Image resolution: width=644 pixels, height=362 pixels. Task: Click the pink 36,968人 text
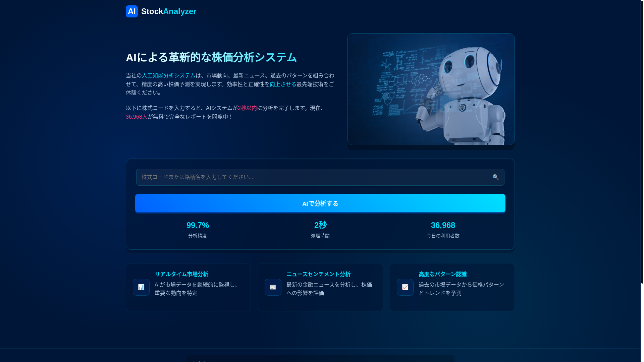click(x=137, y=117)
